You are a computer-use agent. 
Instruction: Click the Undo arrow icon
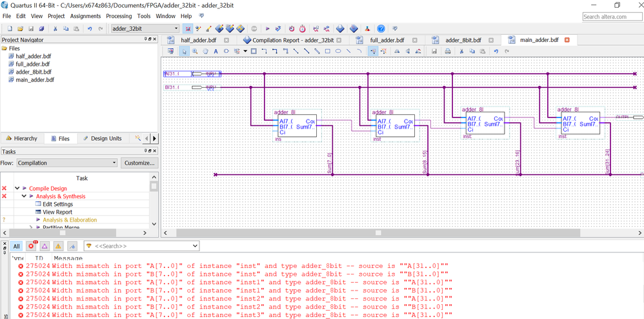click(90, 28)
